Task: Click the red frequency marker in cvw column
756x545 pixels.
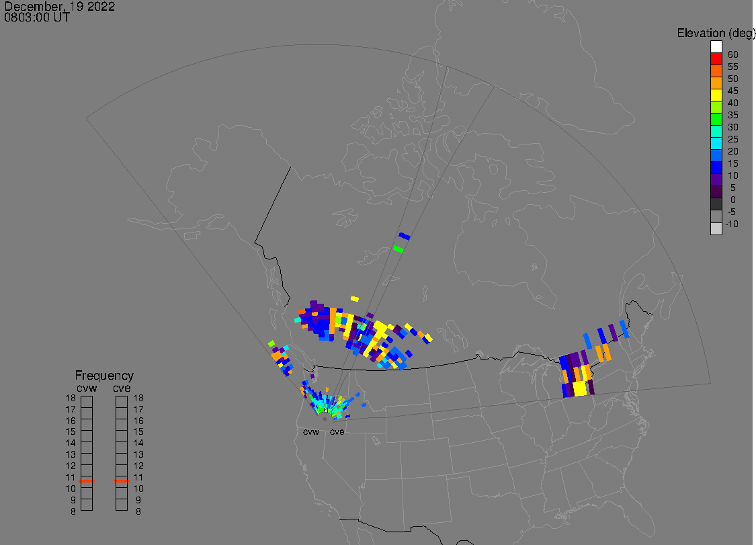Action: (x=87, y=481)
